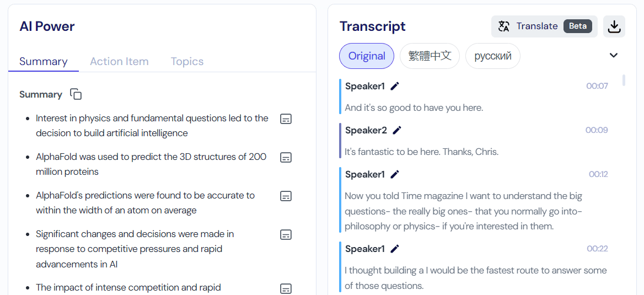
Task: Edit the Speaker1 label at 00:22
Action: [x=395, y=249]
